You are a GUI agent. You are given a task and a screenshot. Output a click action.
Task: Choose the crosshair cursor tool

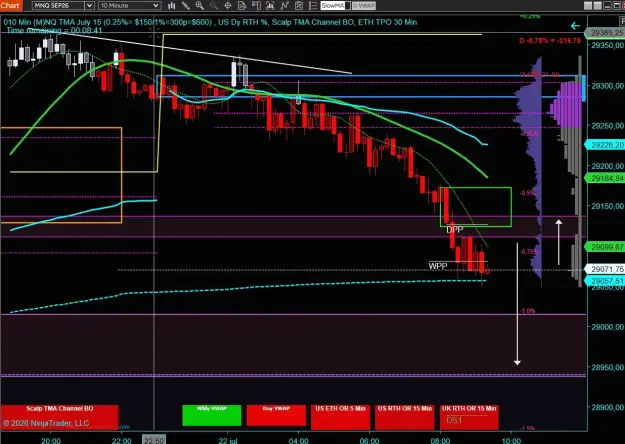click(x=228, y=6)
